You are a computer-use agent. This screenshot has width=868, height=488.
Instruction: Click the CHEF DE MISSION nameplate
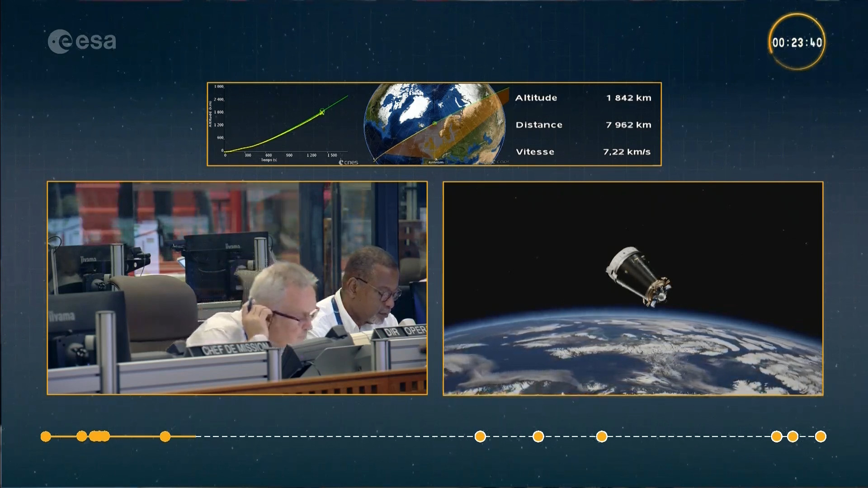pyautogui.click(x=235, y=348)
